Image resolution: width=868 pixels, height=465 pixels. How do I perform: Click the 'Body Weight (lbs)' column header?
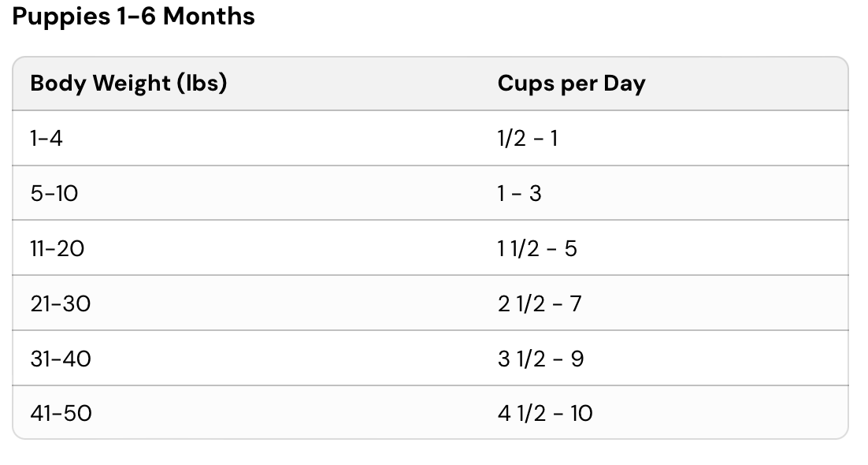point(128,84)
